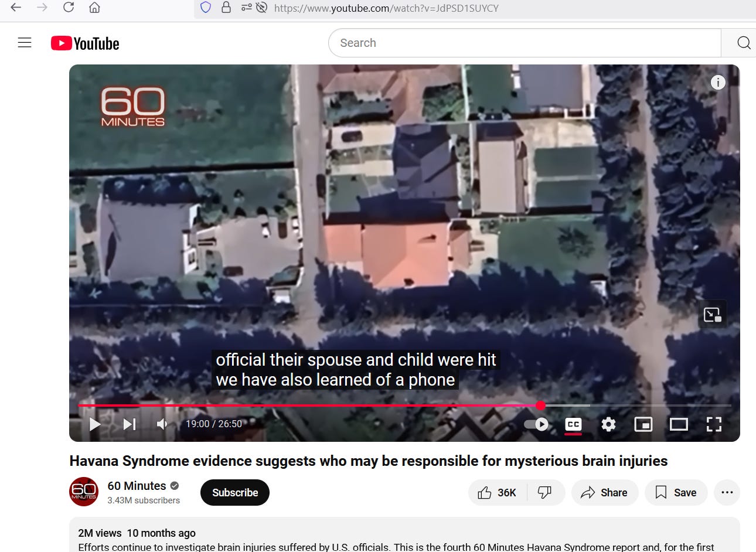Open the 60 Minutes channel avatar
Viewport: 756px width, 552px height.
(x=84, y=492)
